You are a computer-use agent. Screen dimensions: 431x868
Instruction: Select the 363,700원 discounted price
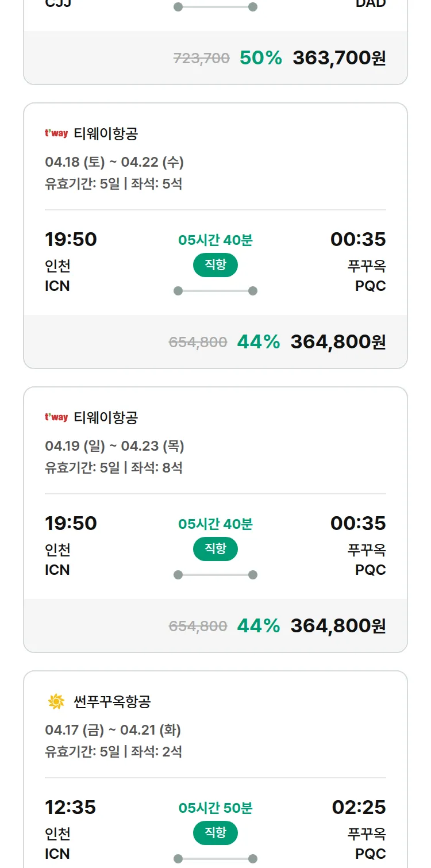point(339,57)
